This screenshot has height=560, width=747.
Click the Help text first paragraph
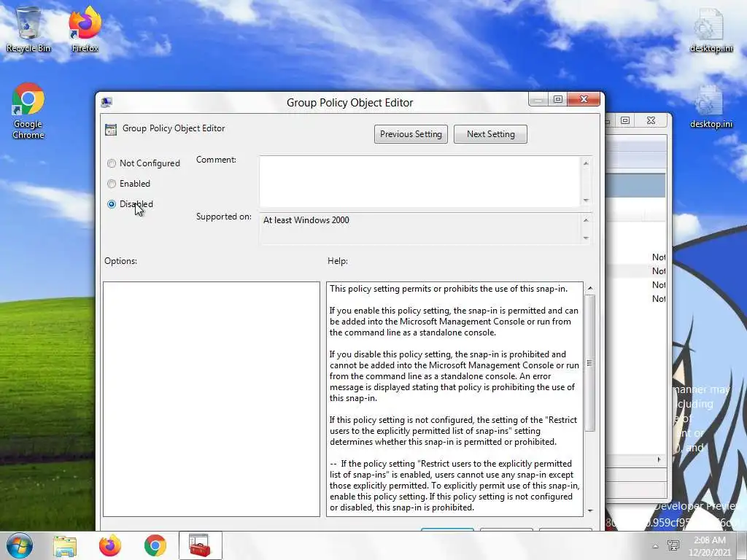[x=449, y=289]
